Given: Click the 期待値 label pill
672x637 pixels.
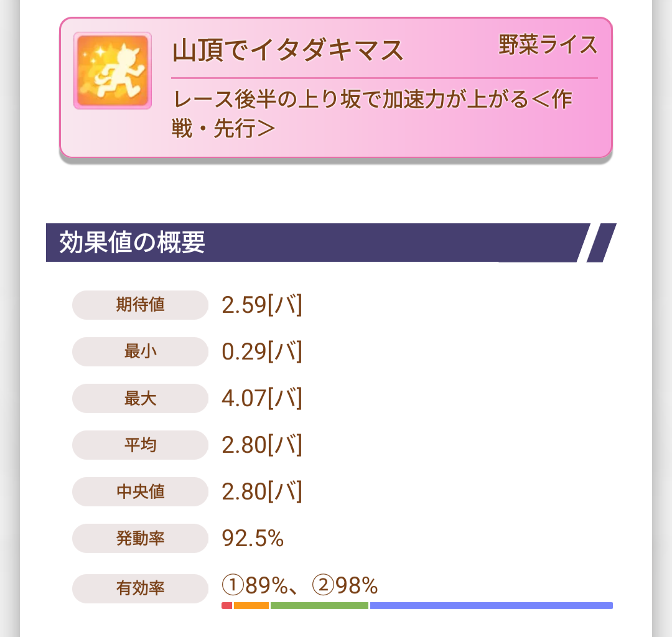Looking at the screenshot, I should coord(140,305).
